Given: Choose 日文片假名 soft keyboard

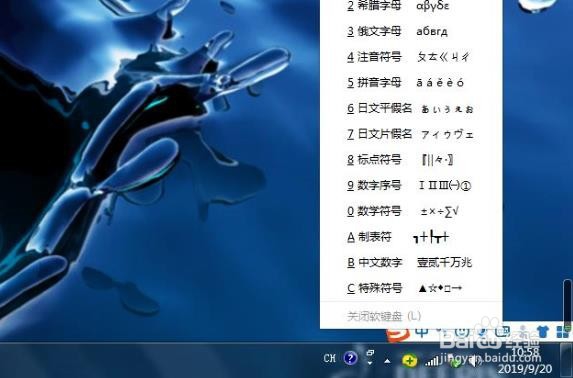Looking at the screenshot, I should click(x=411, y=134).
